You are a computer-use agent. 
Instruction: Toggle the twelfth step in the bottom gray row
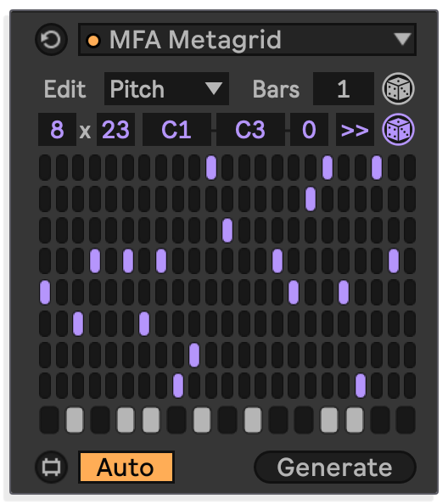329,420
